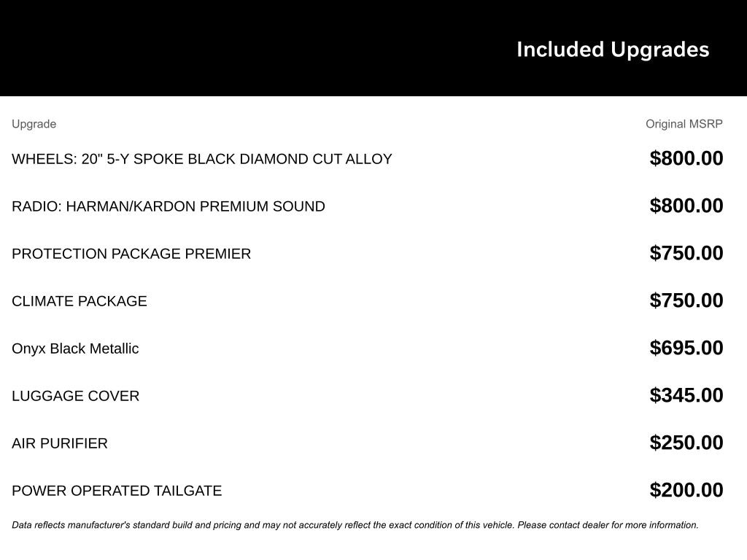Screen dimensions: 747x560
Task: Click the $800.00 price for the wheels
Action: (x=686, y=158)
